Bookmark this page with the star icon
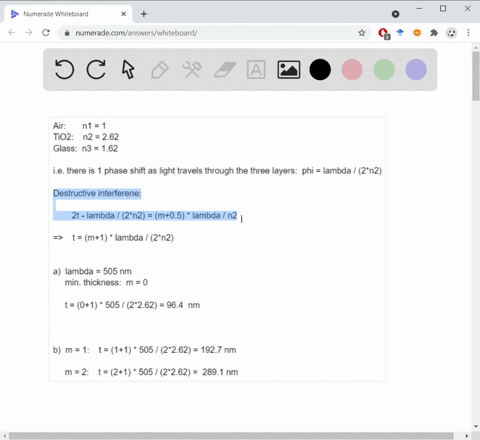Screen dimensions: 480x440 click(362, 33)
